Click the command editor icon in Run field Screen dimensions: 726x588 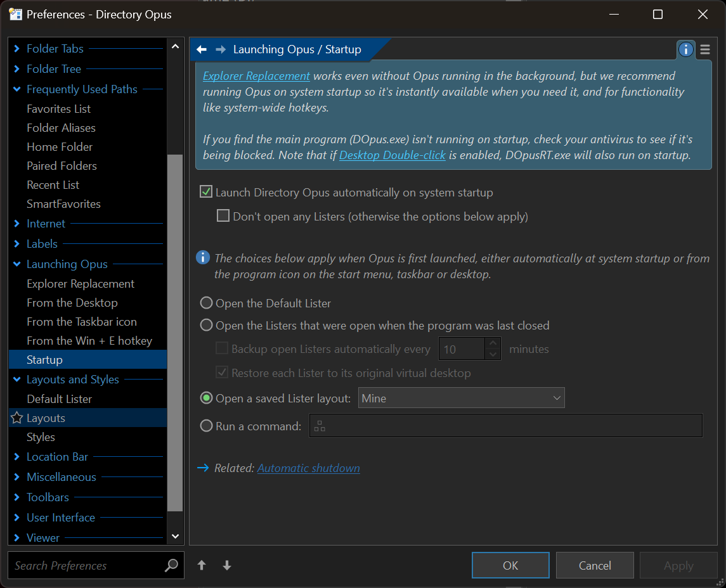click(320, 426)
